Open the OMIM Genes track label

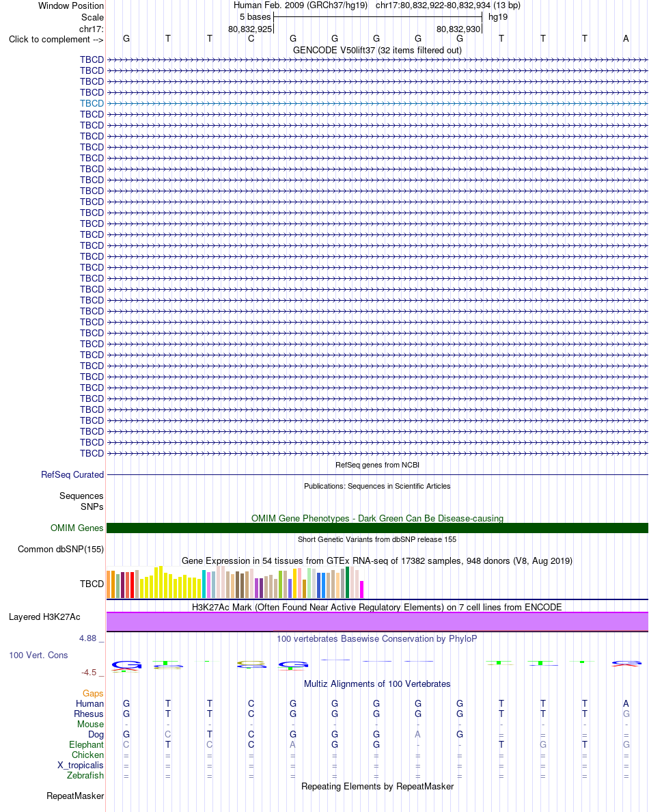pos(77,528)
